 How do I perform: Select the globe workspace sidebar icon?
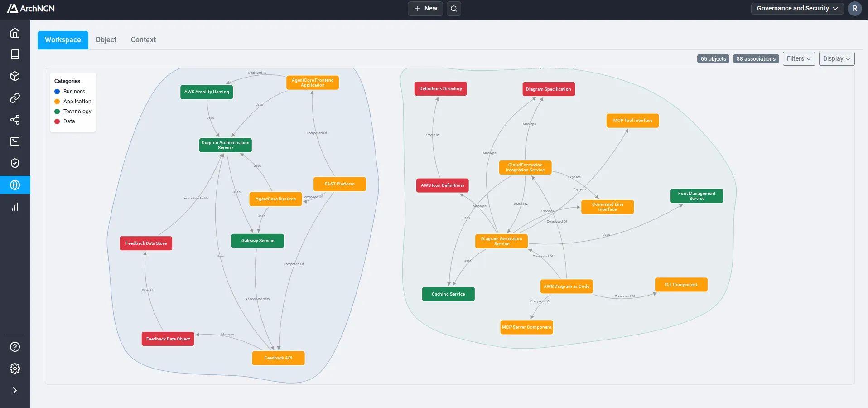[15, 185]
